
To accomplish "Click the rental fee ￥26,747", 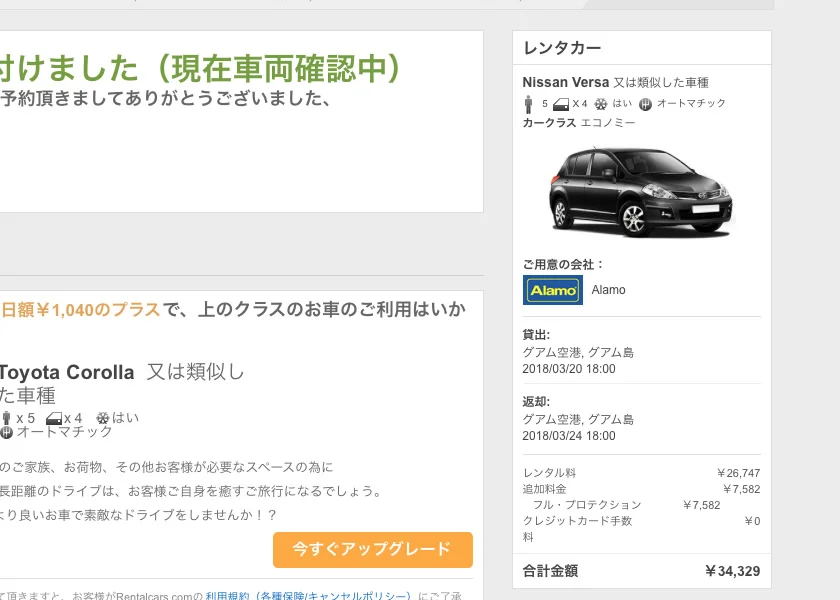I will pyautogui.click(x=738, y=473).
